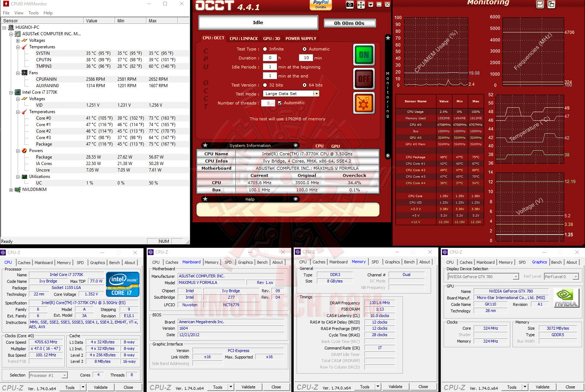Viewport: 585px width, 392px height.
Task: Start the test with the green ON button
Action: (x=364, y=55)
